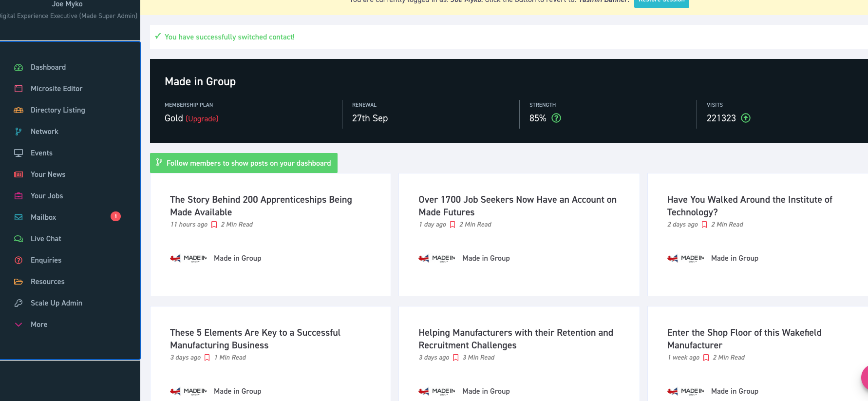
Task: Open Enter the Shop Floor article
Action: (x=744, y=339)
